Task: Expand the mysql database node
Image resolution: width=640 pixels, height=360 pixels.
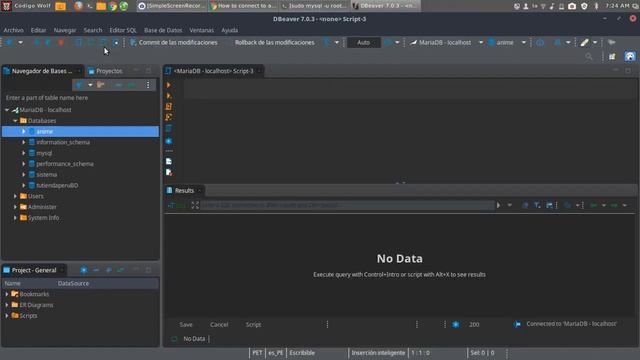Action: pyautogui.click(x=24, y=153)
